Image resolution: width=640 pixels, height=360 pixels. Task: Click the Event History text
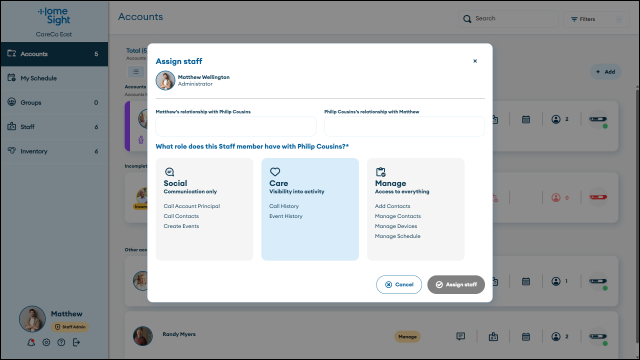pyautogui.click(x=286, y=216)
